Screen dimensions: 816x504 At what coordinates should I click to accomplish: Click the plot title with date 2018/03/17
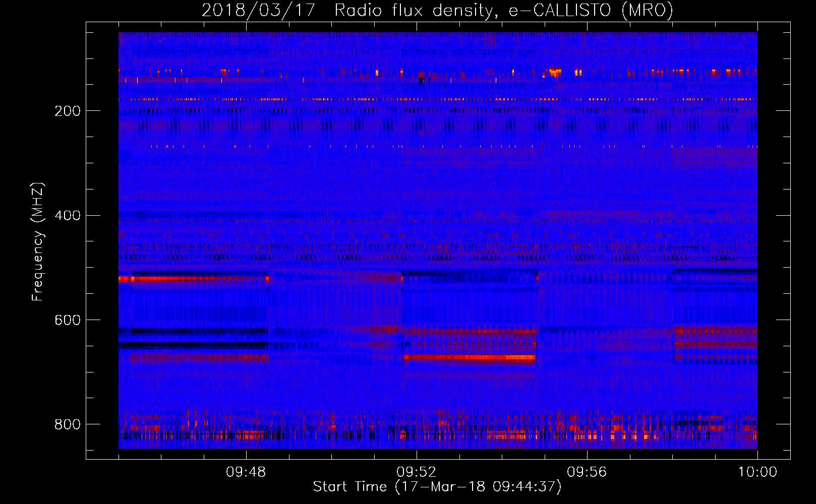click(x=437, y=10)
